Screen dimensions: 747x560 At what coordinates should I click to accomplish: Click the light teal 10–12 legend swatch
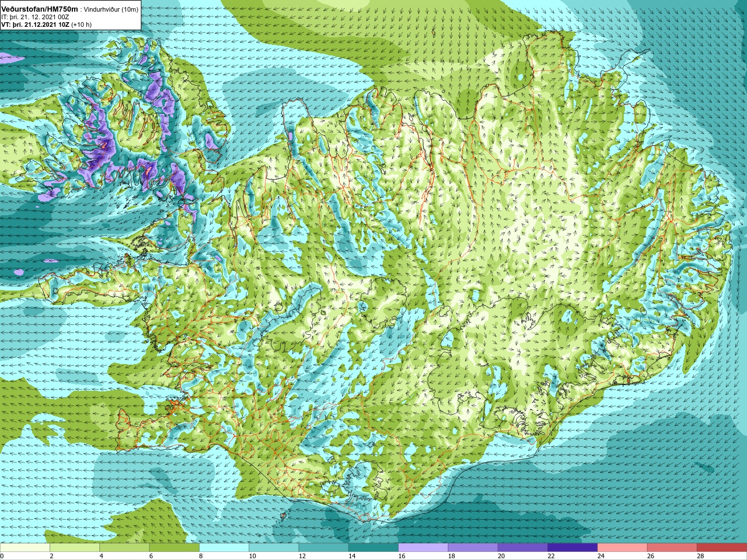[x=274, y=547]
